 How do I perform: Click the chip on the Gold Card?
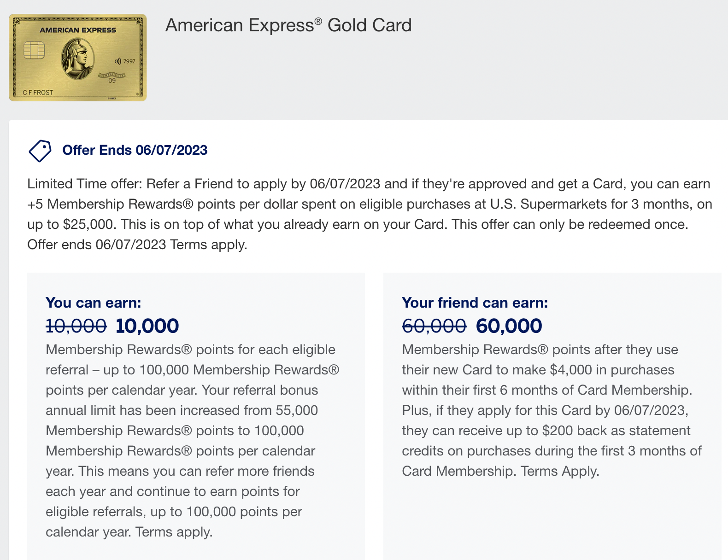34,50
